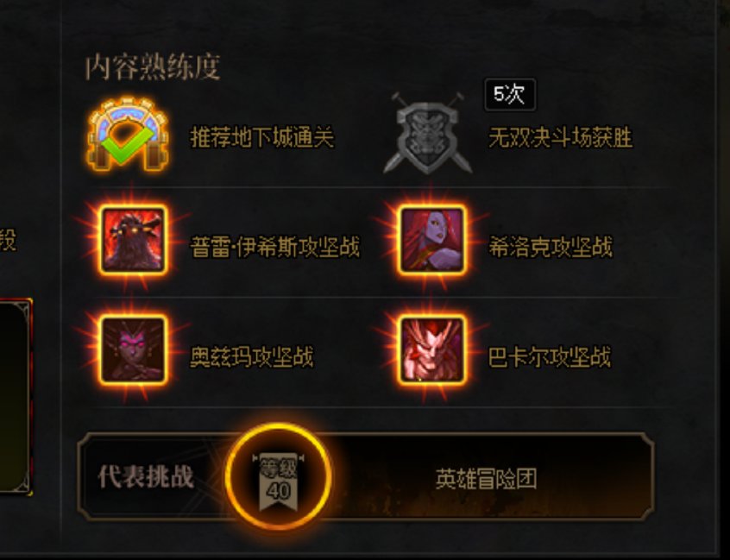
Task: Click the level 40 banner badge
Action: point(279,481)
